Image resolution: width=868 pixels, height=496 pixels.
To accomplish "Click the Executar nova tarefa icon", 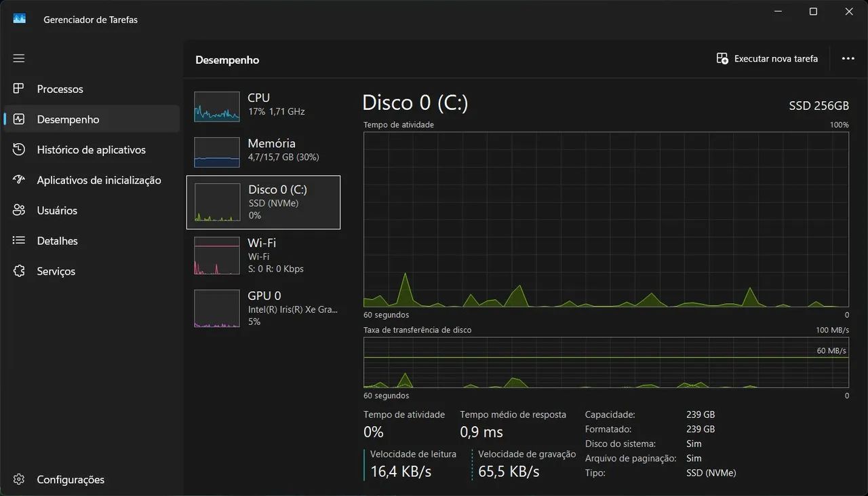I will pos(722,58).
